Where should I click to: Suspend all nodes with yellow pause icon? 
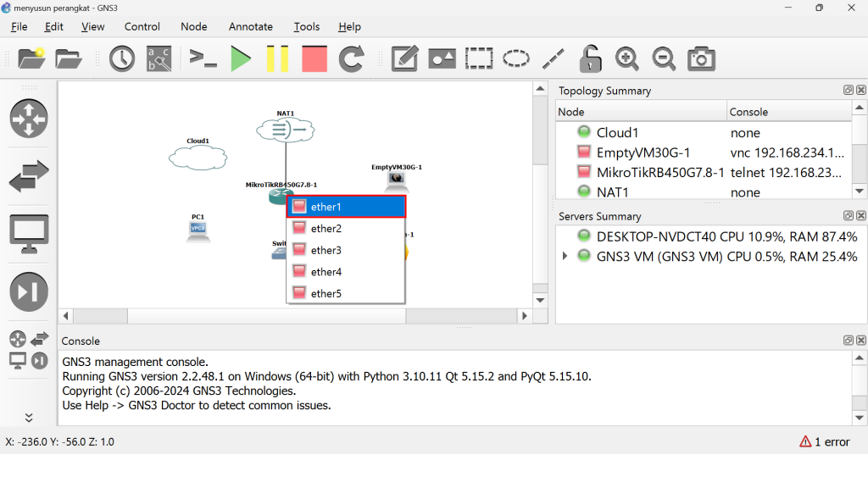point(277,58)
